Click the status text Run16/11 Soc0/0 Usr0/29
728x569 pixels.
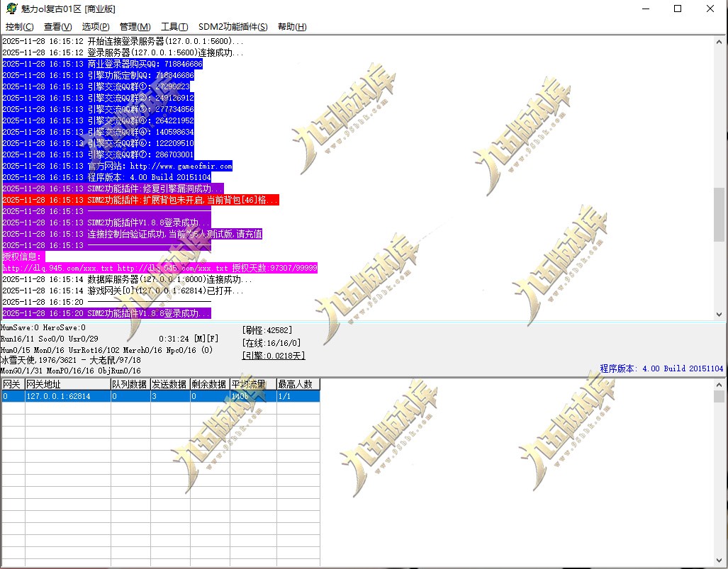pyautogui.click(x=49, y=339)
